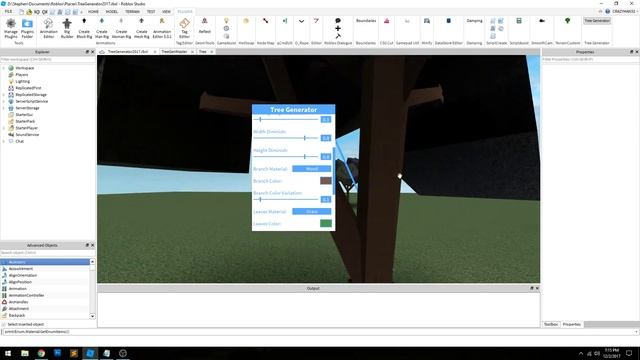Open Manage Plugins in the Tools group

point(11,28)
